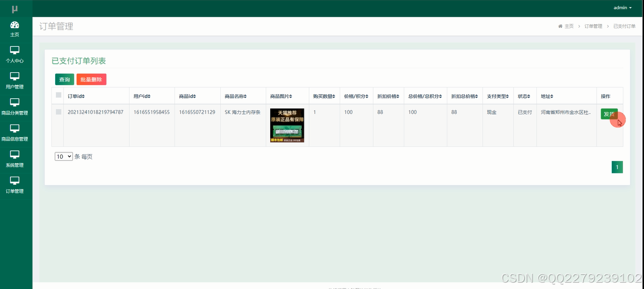Screen dimensions: 644x289
Task: Click 订单管理 in the breadcrumb
Action: (x=593, y=26)
